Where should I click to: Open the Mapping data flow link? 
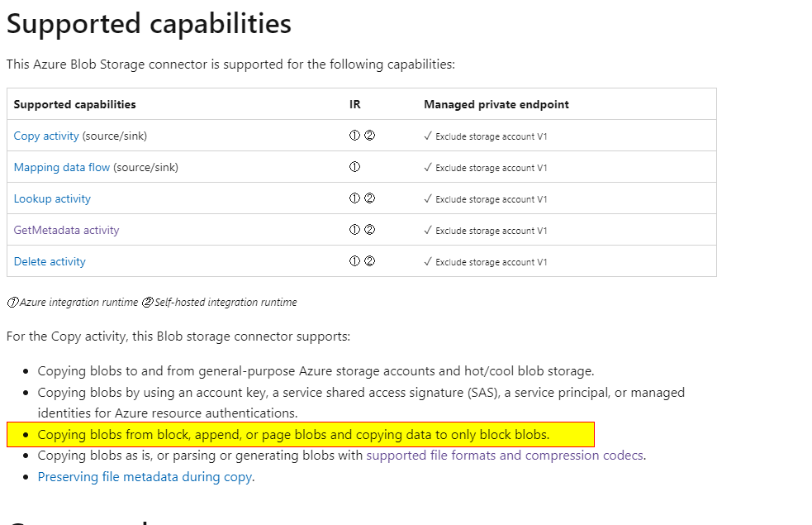(62, 167)
